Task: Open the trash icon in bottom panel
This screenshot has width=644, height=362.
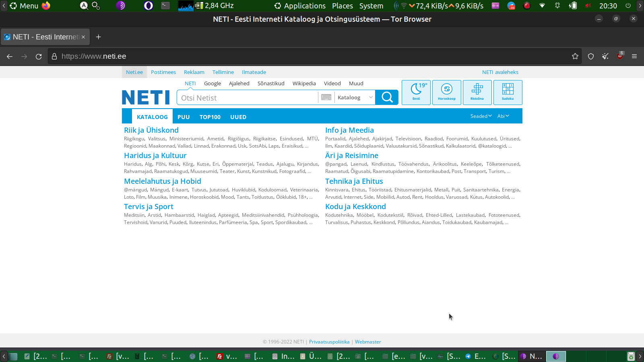Action: 631,356
